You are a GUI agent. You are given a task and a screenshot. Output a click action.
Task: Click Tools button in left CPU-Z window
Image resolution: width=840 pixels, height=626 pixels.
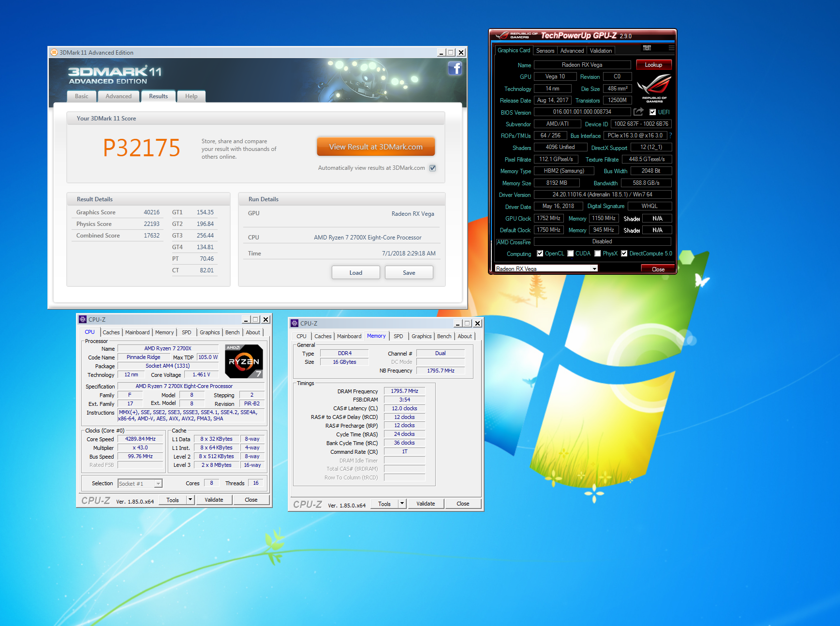(x=173, y=500)
